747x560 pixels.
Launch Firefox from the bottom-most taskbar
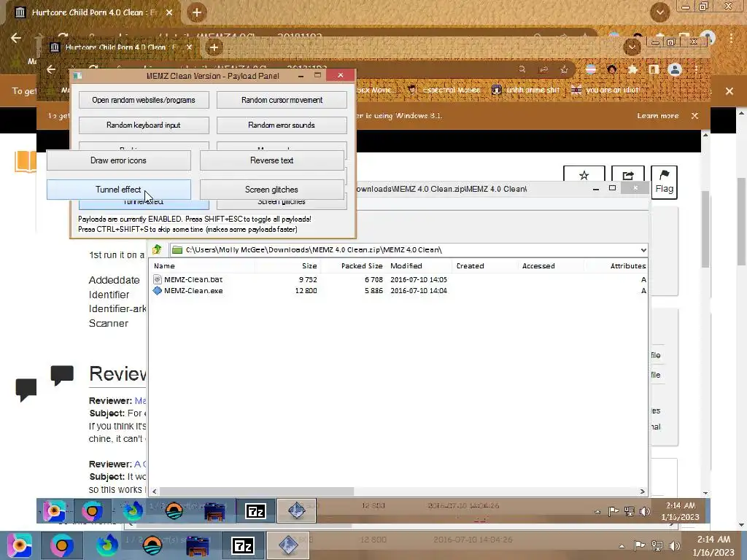click(107, 545)
